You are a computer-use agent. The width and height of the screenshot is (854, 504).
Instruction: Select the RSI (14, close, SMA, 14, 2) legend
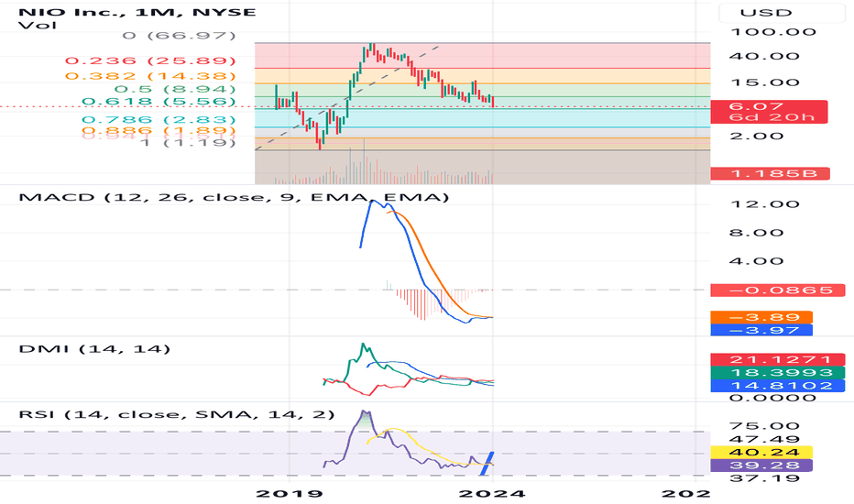(x=177, y=414)
